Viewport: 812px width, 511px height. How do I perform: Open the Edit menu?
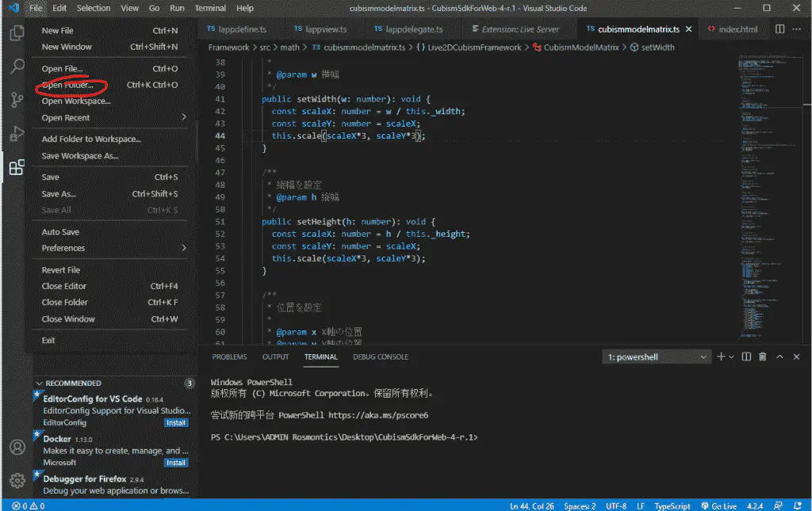(59, 8)
